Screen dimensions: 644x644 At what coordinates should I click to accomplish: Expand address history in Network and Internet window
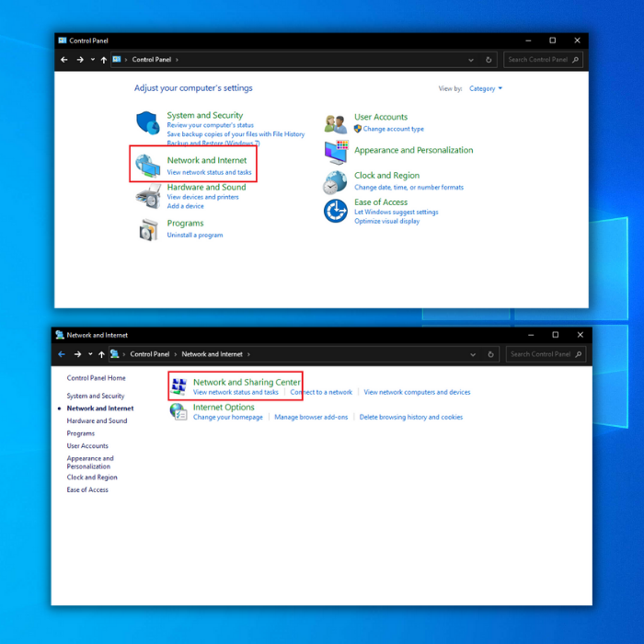pyautogui.click(x=473, y=354)
